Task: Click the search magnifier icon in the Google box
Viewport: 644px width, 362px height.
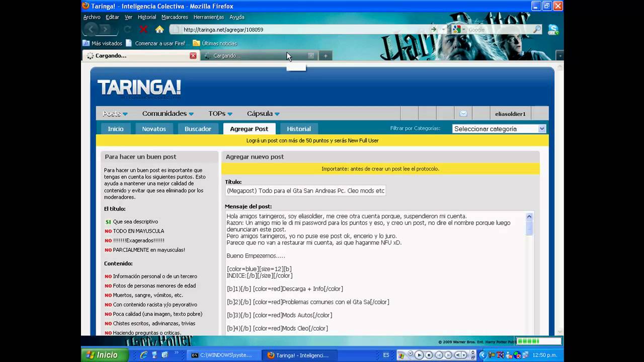Action: tap(537, 30)
